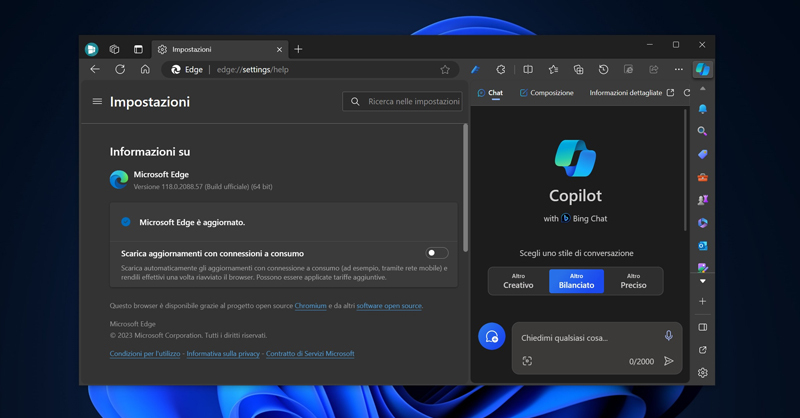Add a sidebar app with plus icon
The height and width of the screenshot is (418, 800).
[703, 301]
